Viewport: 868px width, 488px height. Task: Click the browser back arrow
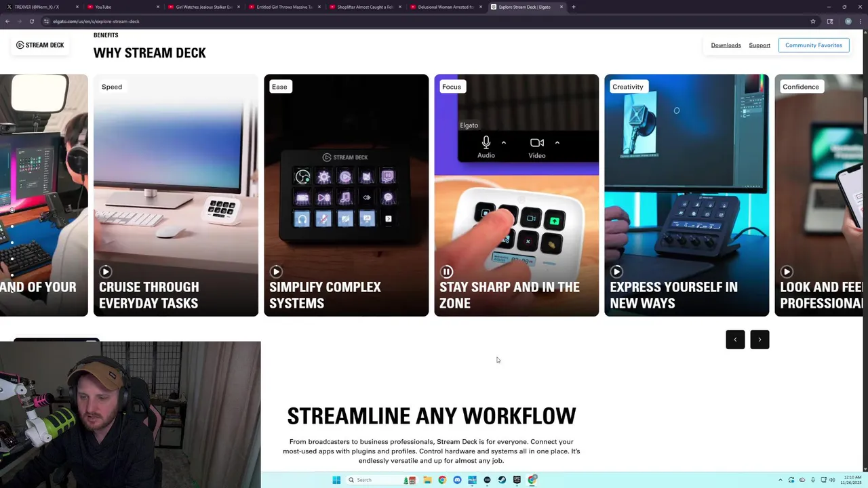(x=7, y=21)
